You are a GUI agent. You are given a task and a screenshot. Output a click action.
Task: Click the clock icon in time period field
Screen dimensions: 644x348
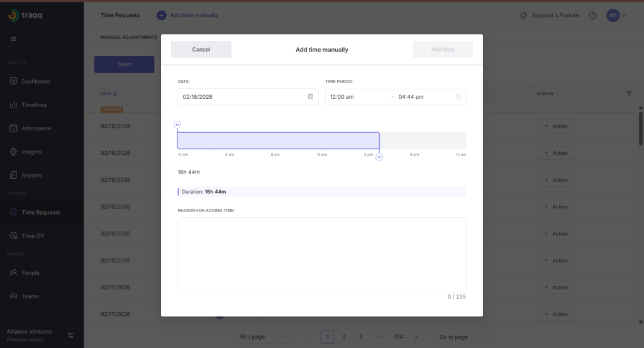[458, 97]
